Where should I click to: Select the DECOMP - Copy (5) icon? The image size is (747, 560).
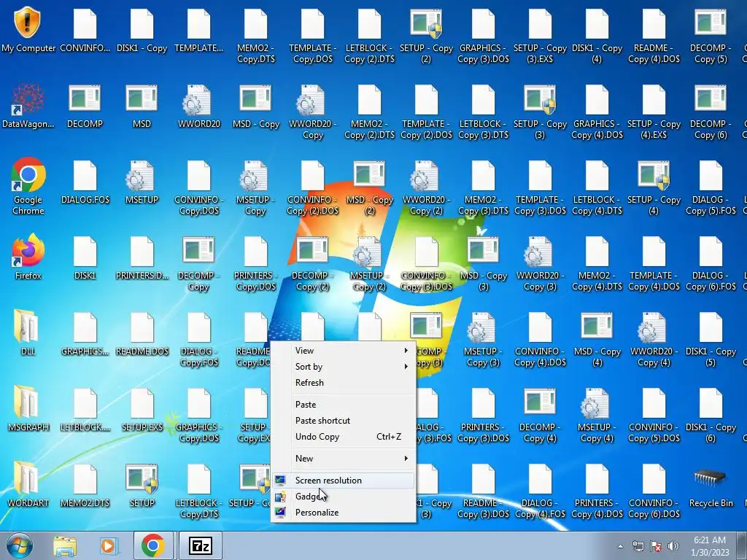pos(711,35)
